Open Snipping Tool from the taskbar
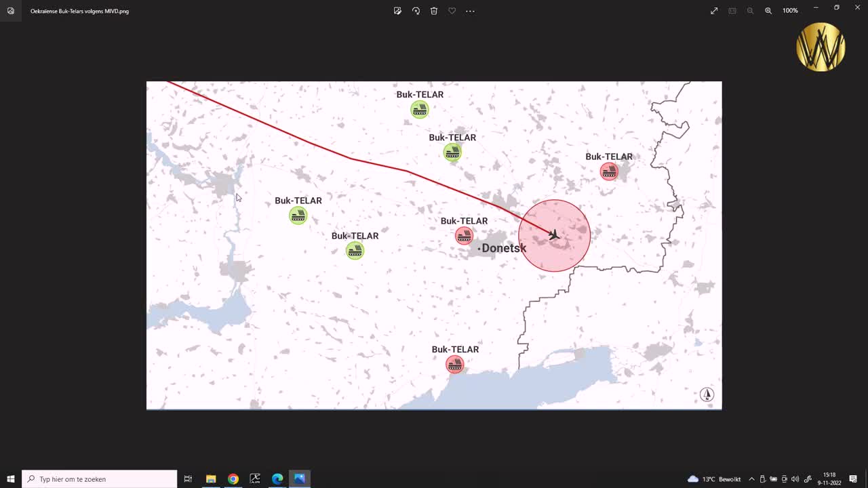868x488 pixels. point(255,479)
